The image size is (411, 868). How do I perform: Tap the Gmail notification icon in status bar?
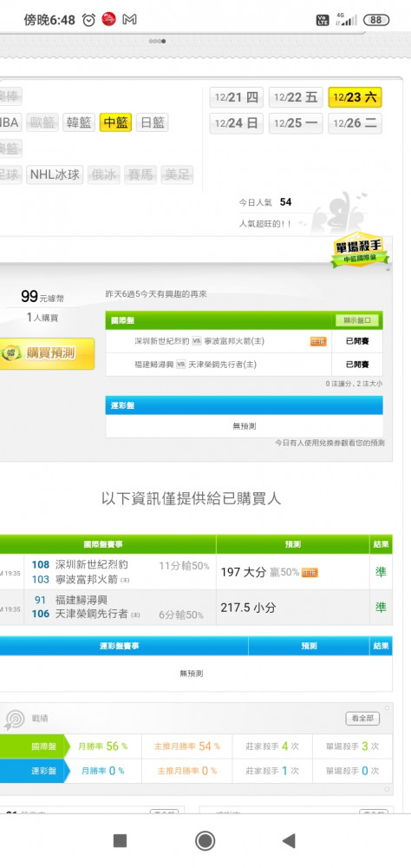point(129,20)
